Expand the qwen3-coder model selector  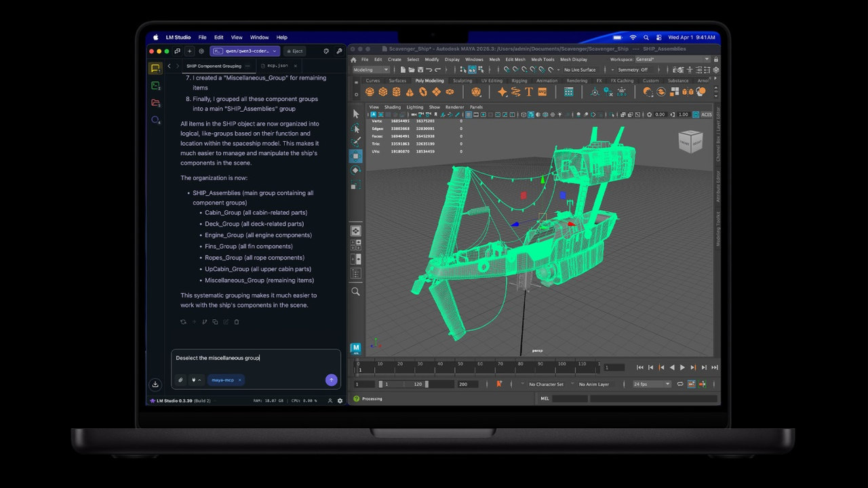point(244,51)
